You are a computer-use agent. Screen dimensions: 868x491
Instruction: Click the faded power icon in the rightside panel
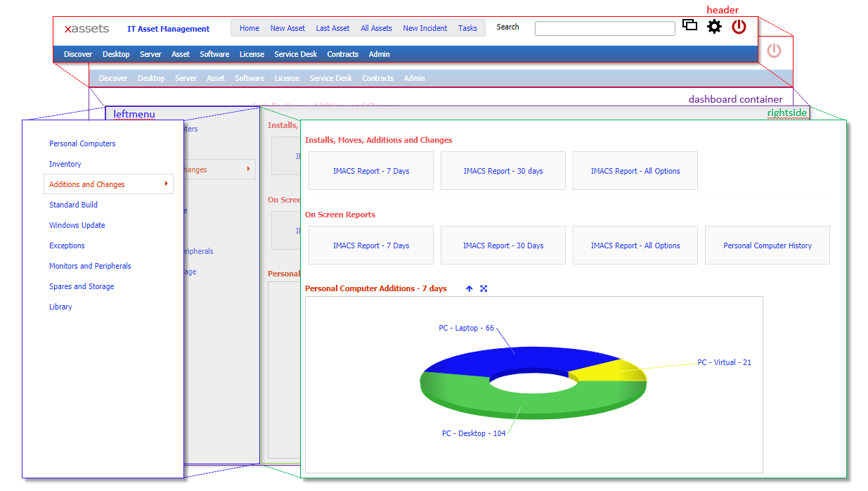(774, 51)
